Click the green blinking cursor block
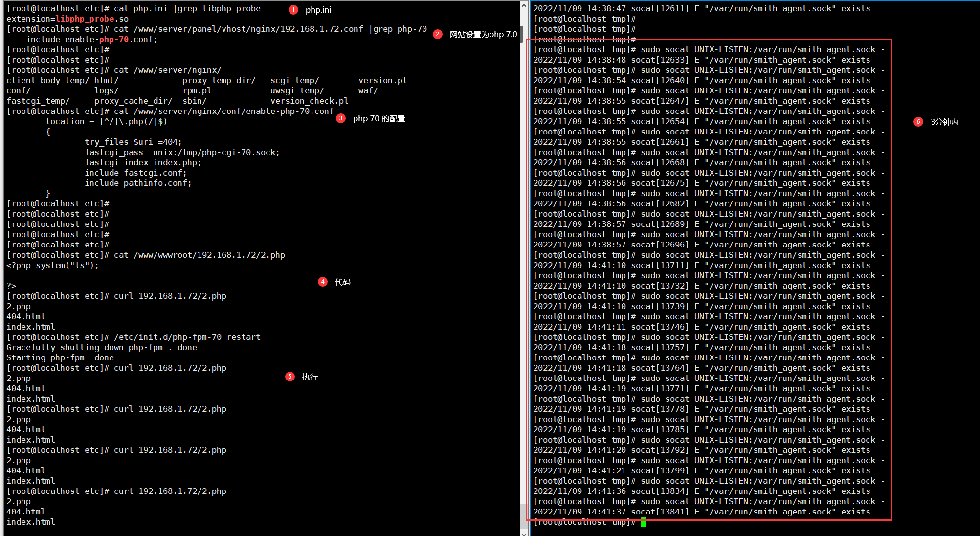Viewport: 980px width, 536px height. (642, 522)
